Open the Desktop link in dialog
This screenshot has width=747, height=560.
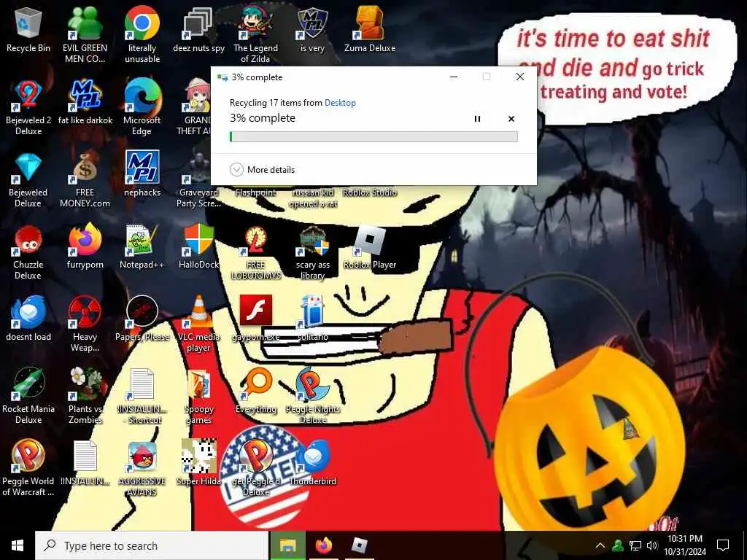click(340, 102)
